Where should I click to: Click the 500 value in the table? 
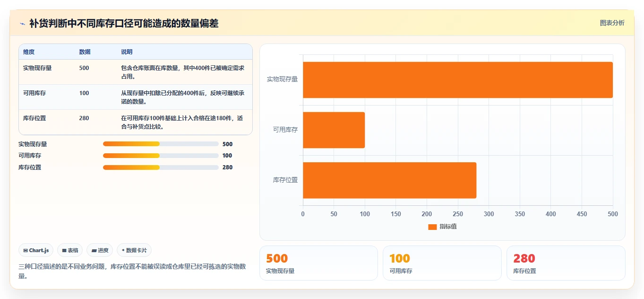84,68
